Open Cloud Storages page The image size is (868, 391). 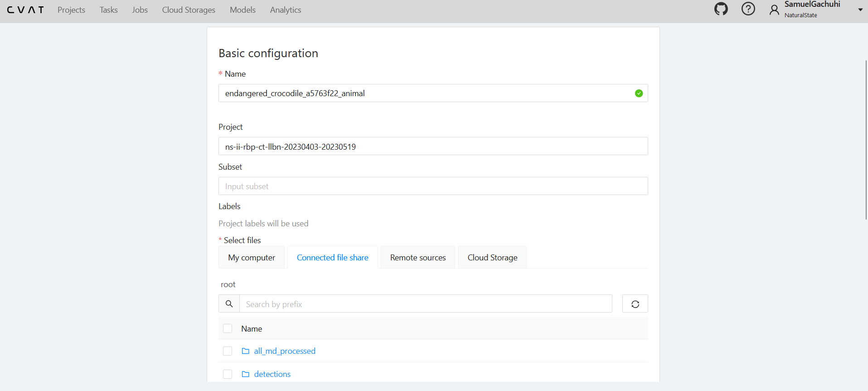point(189,10)
